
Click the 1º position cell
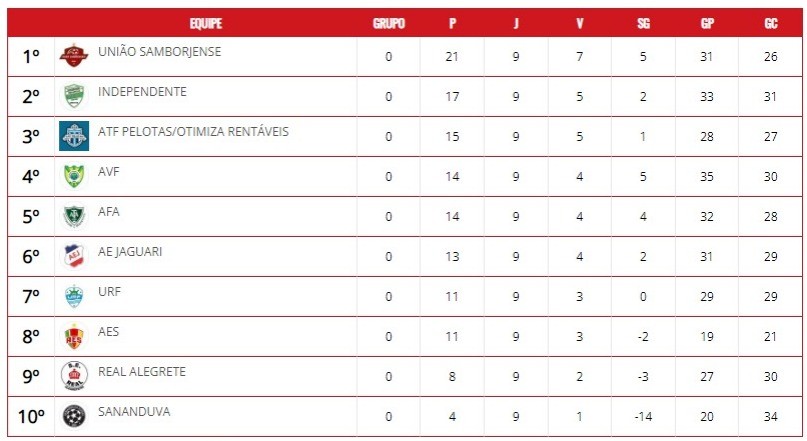pyautogui.click(x=30, y=57)
